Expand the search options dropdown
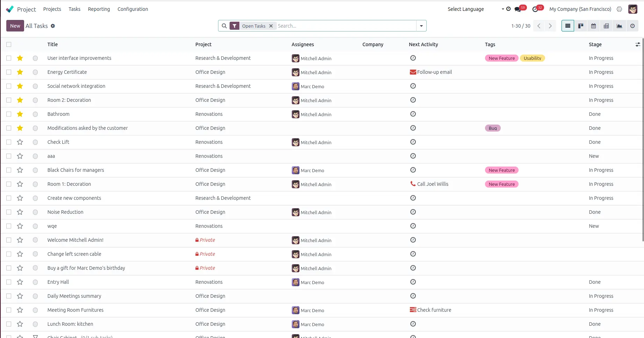Image resolution: width=644 pixels, height=338 pixels. tap(421, 26)
